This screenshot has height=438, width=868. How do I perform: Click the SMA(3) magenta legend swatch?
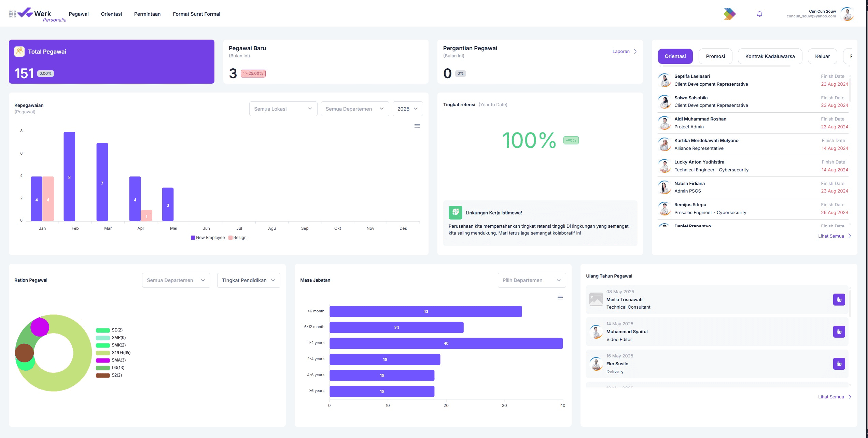tap(102, 360)
